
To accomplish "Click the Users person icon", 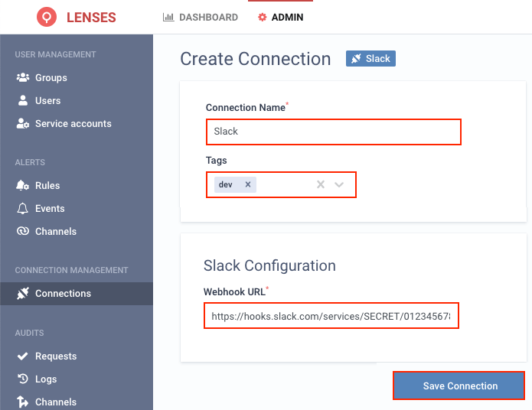I will (23, 101).
